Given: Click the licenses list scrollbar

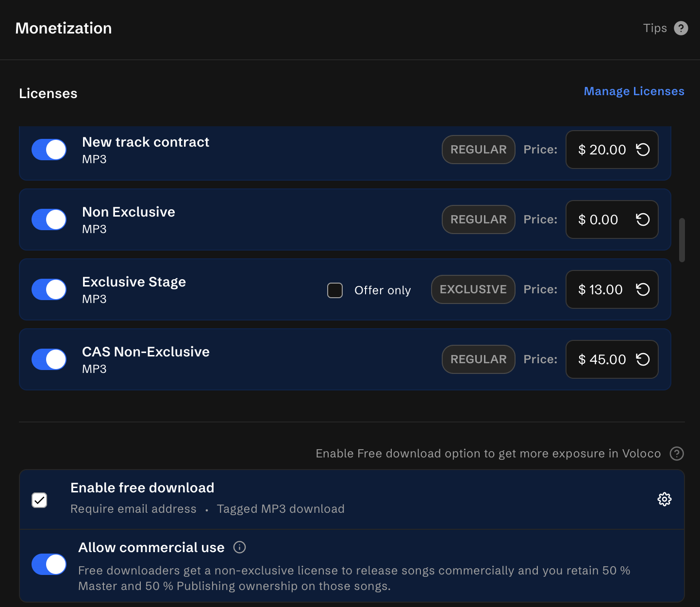Looking at the screenshot, I should pyautogui.click(x=682, y=240).
